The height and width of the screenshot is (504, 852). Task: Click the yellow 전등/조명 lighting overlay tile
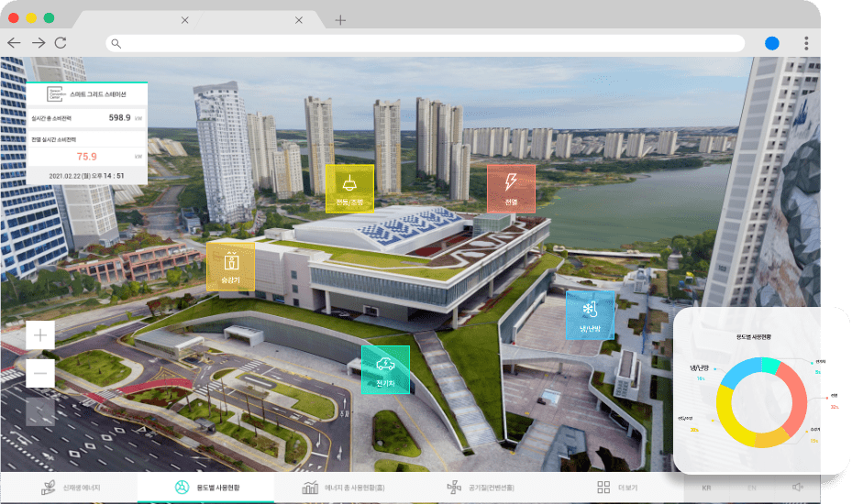(350, 189)
